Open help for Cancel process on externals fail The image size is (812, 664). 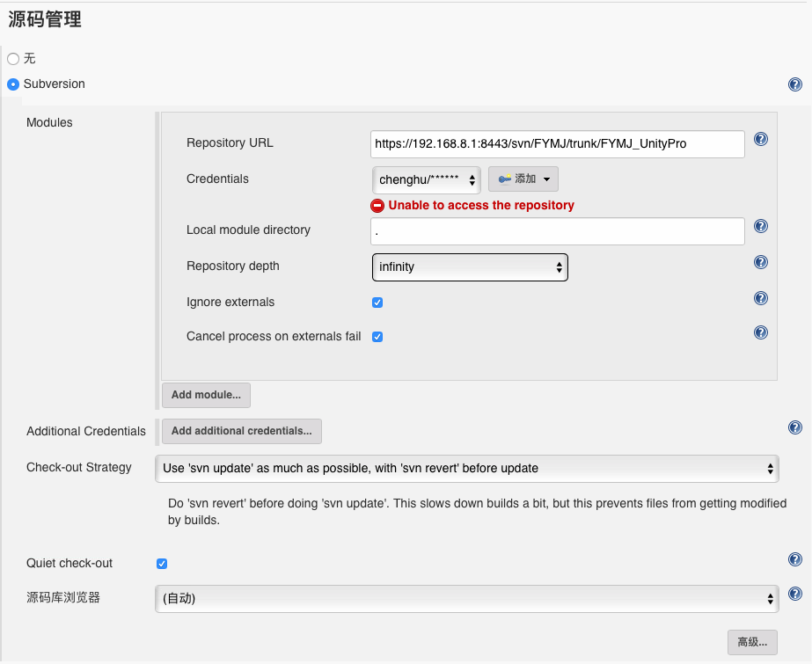pyautogui.click(x=761, y=332)
